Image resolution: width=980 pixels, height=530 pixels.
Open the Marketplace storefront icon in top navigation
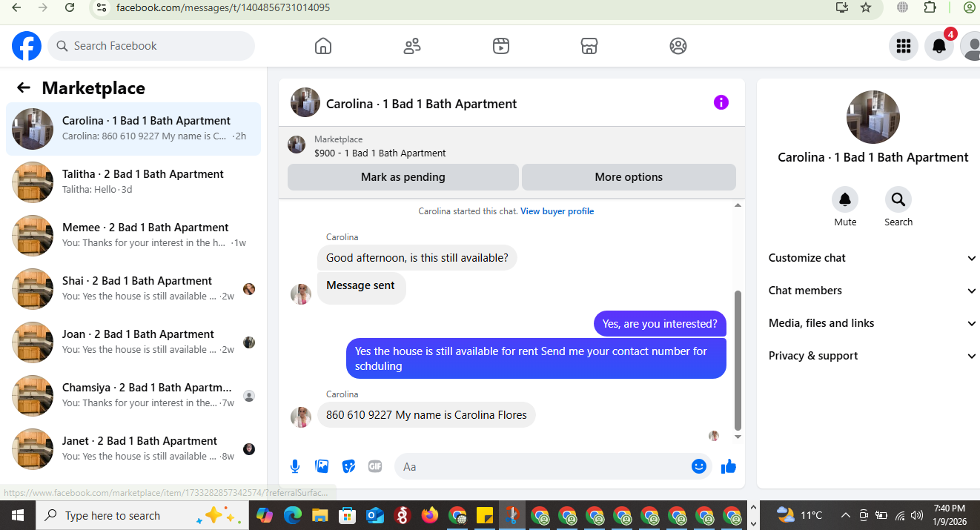(x=589, y=46)
